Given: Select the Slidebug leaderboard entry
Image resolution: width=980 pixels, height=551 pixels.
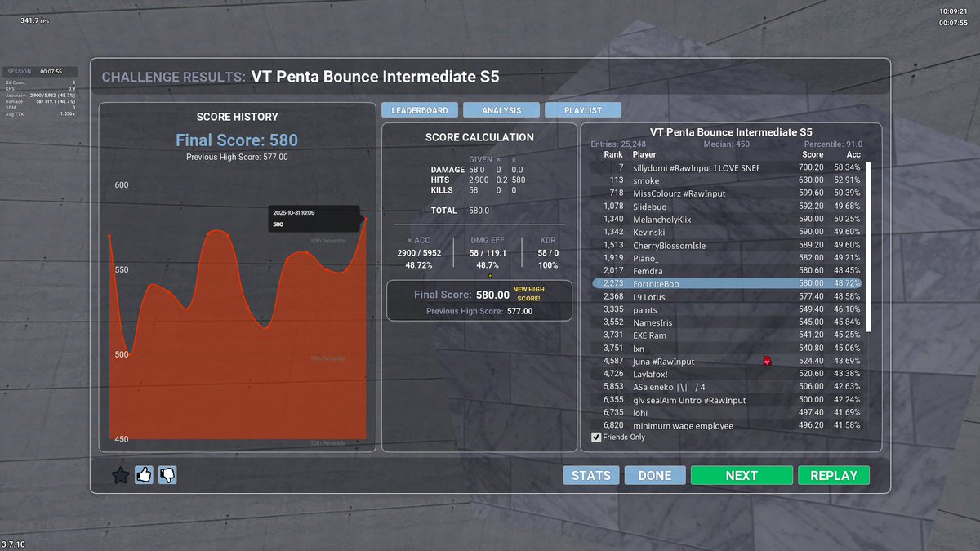Looking at the screenshot, I should click(727, 207).
